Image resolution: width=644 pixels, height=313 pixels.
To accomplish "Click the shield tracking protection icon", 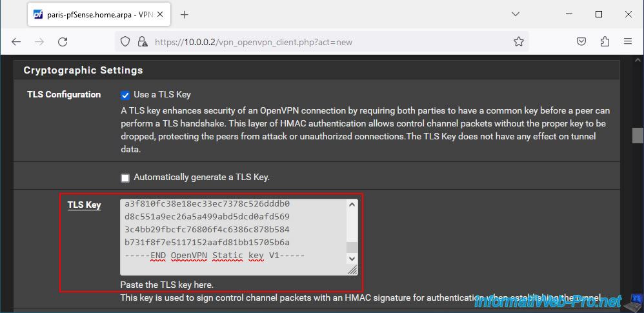I will 125,41.
